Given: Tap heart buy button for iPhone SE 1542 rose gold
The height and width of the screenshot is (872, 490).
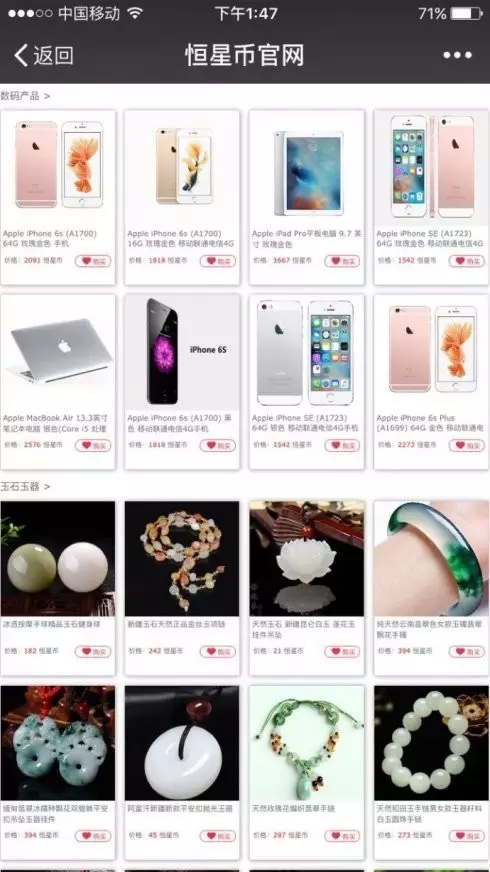Looking at the screenshot, I should [x=467, y=261].
